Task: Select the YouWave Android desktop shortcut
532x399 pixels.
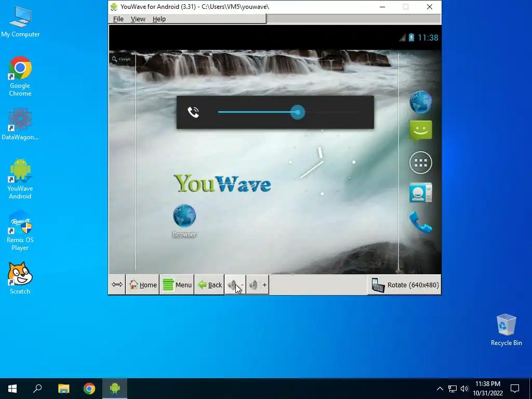Action: pyautogui.click(x=20, y=179)
